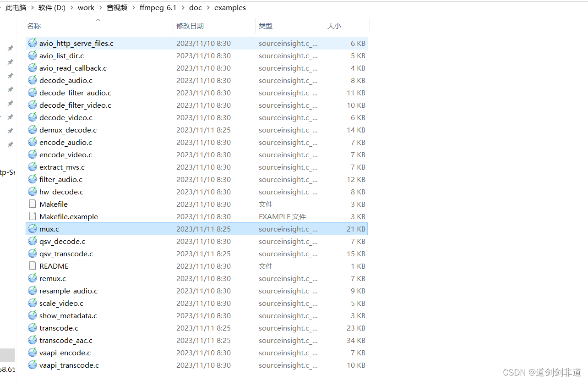
Task: Sort files by 大小 column header
Action: (334, 26)
